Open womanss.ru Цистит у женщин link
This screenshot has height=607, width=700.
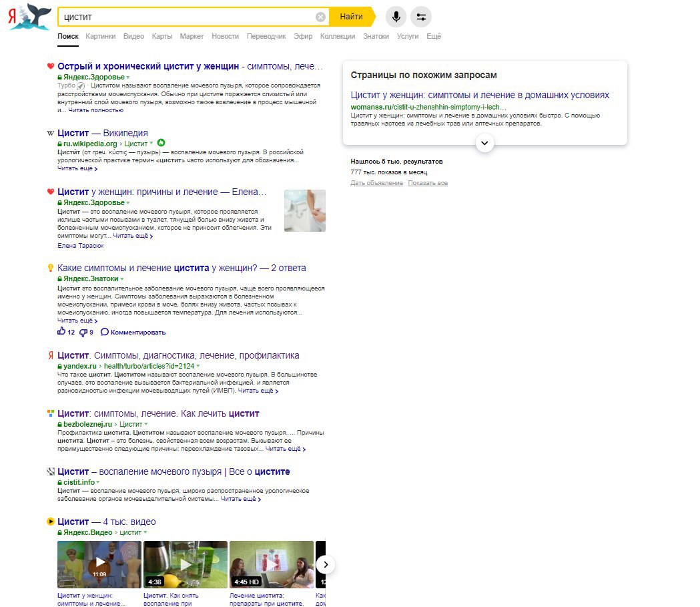tap(480, 95)
